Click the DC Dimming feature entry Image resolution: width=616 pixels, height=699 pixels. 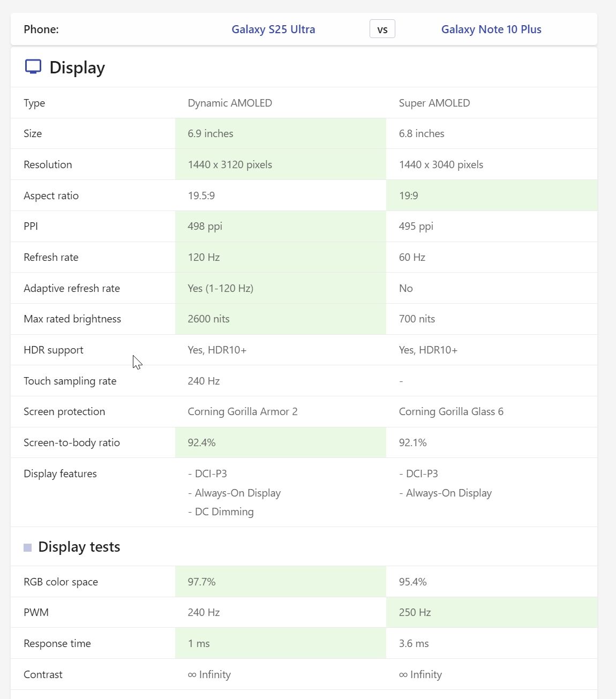click(221, 512)
